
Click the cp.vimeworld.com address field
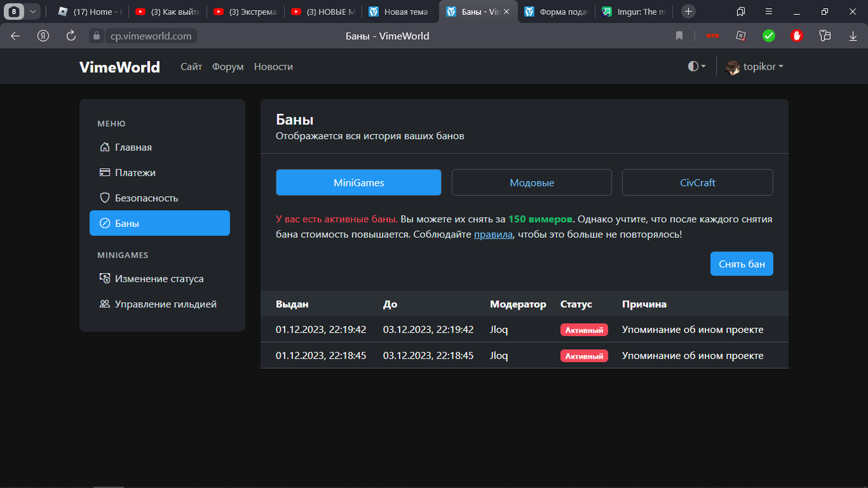pos(151,36)
